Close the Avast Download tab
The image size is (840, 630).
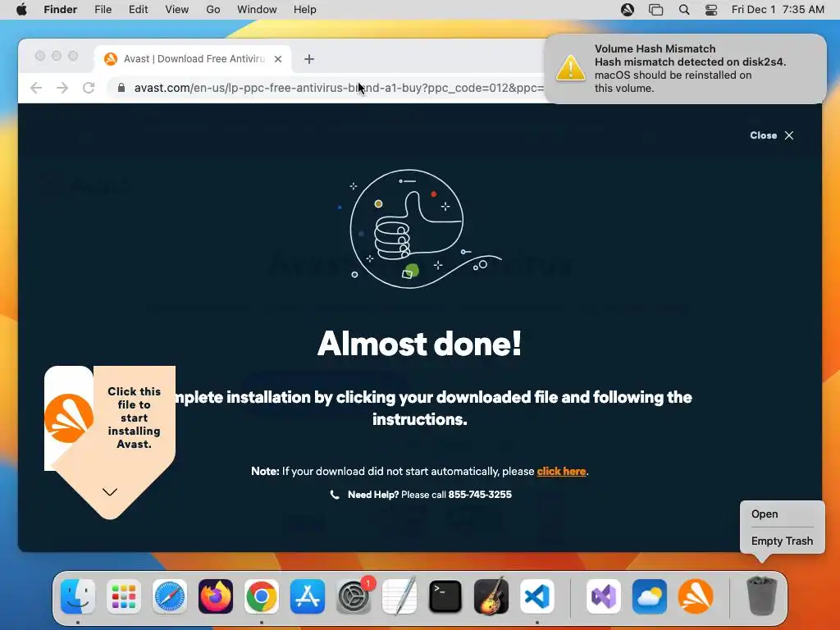click(x=278, y=59)
